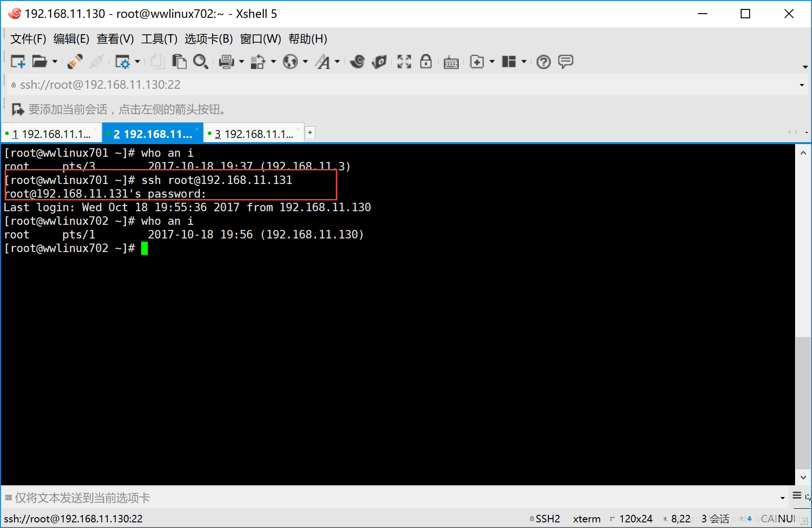Click the Lock screen padlock icon

coord(426,61)
